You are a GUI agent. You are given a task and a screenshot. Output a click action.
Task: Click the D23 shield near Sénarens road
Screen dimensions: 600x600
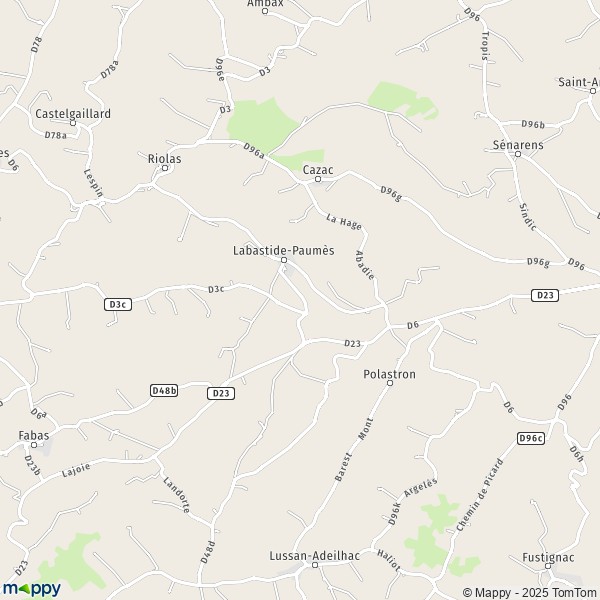[545, 295]
